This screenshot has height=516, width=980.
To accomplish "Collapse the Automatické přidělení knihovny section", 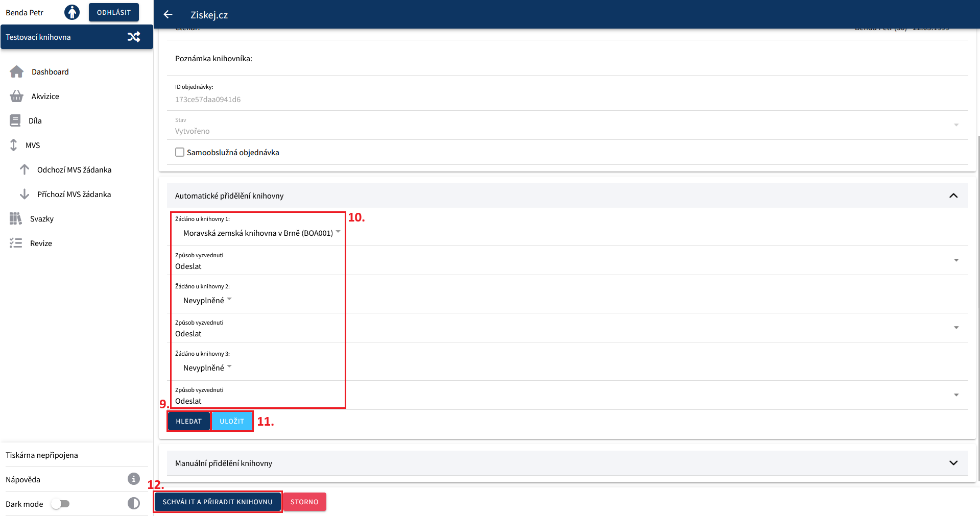I will [953, 195].
